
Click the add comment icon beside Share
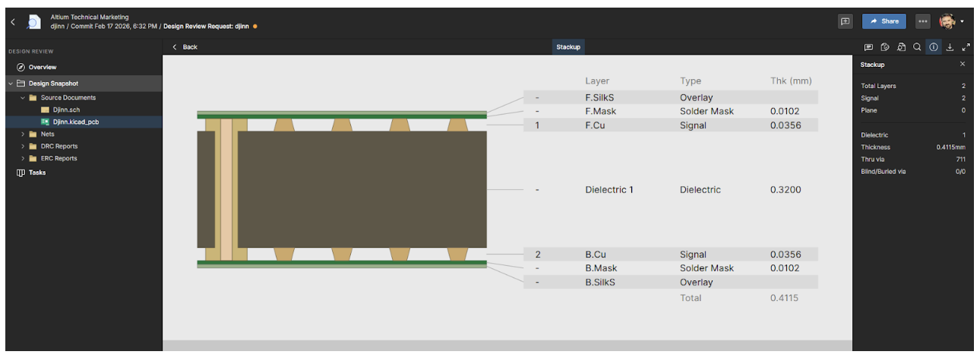click(845, 21)
